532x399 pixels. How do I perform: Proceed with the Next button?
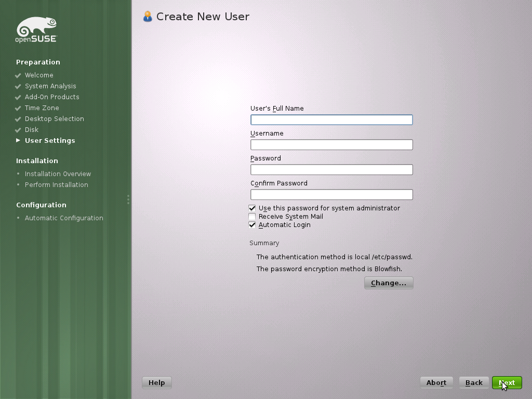click(507, 382)
